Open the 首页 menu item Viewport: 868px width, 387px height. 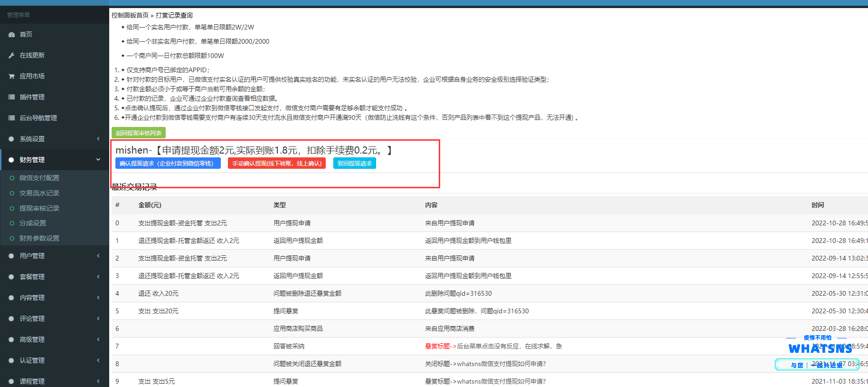[26, 34]
